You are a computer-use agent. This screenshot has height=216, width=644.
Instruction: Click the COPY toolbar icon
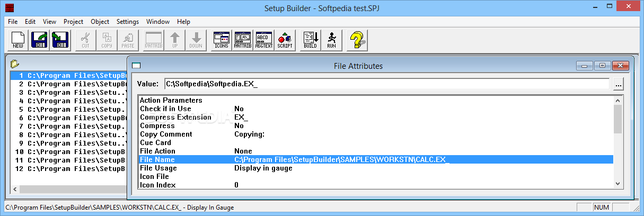pos(107,40)
